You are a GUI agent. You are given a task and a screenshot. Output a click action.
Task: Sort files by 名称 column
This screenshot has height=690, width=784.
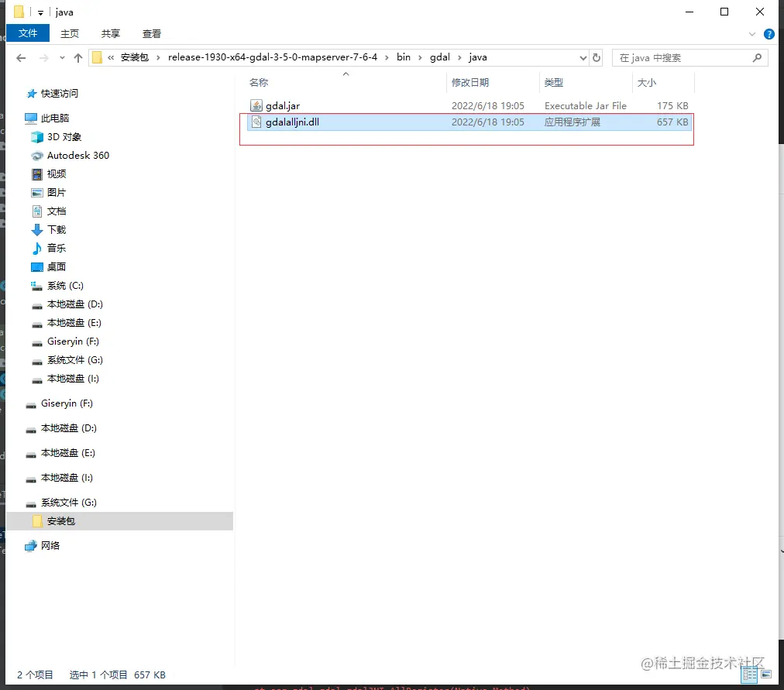pyautogui.click(x=259, y=82)
